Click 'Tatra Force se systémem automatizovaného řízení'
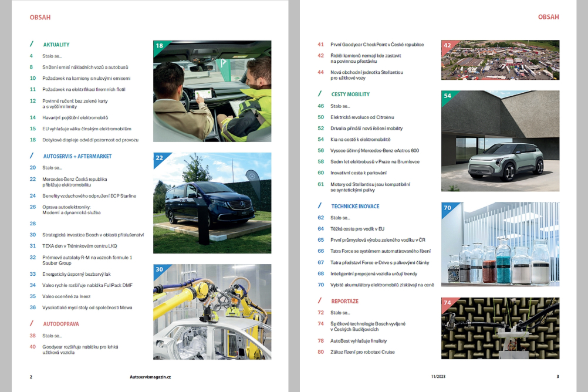The width and height of the screenshot is (588, 392). 381,251
